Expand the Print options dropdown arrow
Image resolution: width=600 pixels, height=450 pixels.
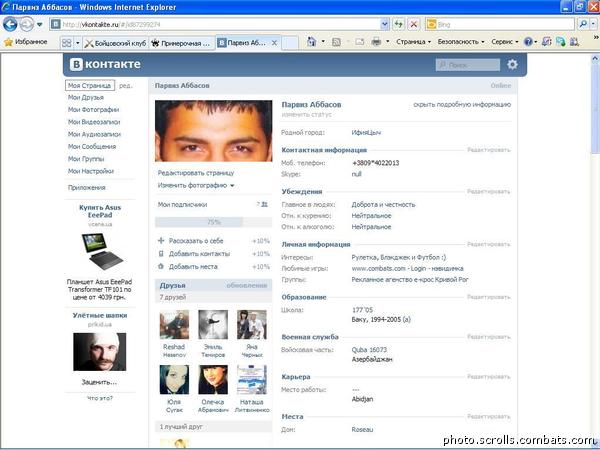[388, 42]
